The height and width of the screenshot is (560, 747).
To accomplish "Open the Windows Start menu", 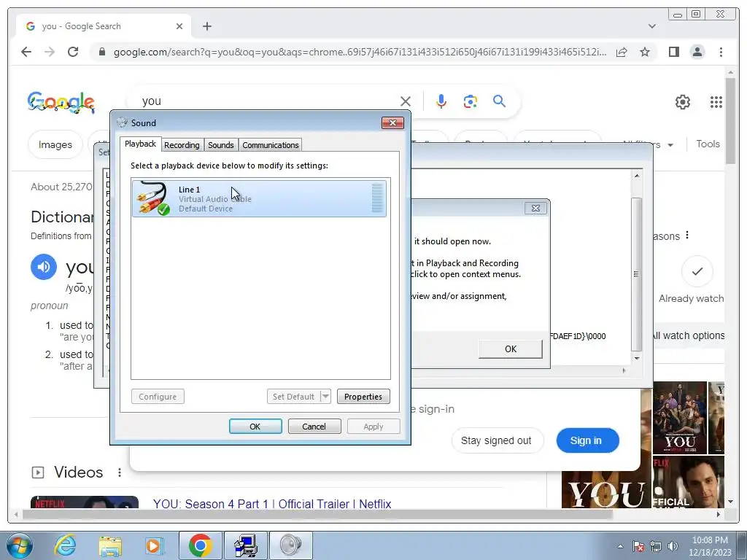I will click(x=18, y=545).
